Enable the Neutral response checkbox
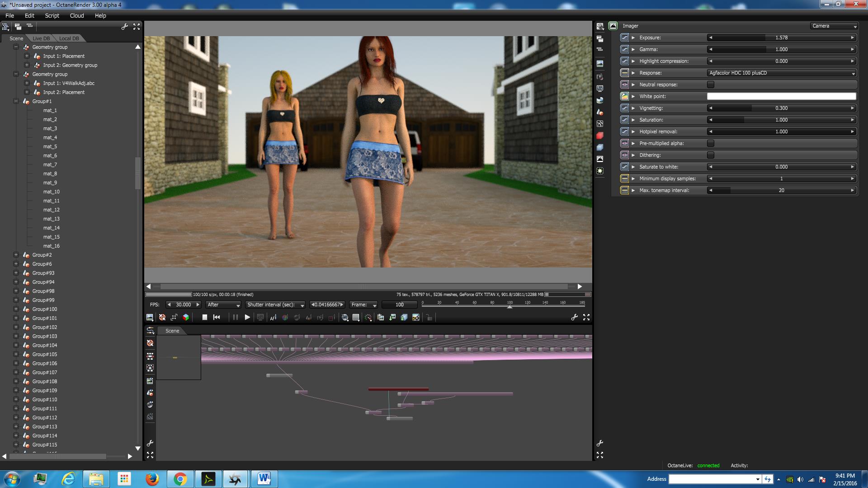 pyautogui.click(x=711, y=84)
